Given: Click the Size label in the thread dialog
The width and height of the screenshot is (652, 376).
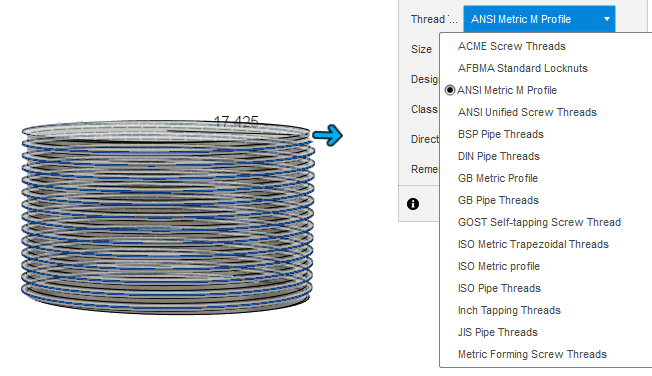Looking at the screenshot, I should (x=421, y=49).
